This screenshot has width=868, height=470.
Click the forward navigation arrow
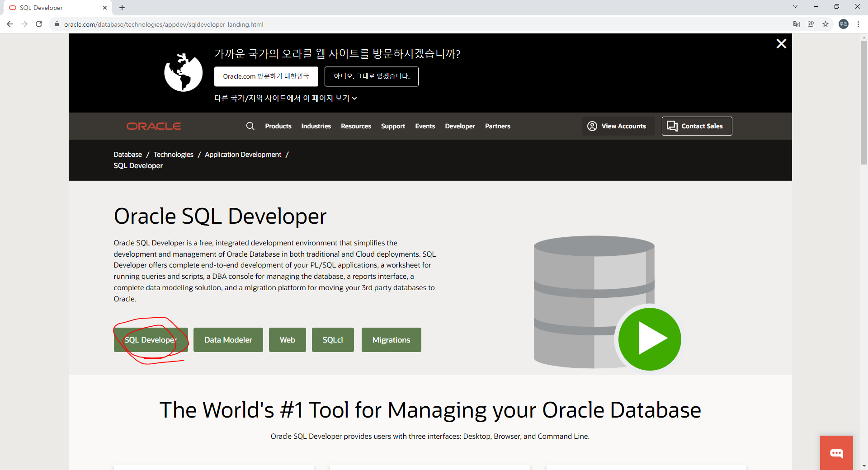(24, 24)
